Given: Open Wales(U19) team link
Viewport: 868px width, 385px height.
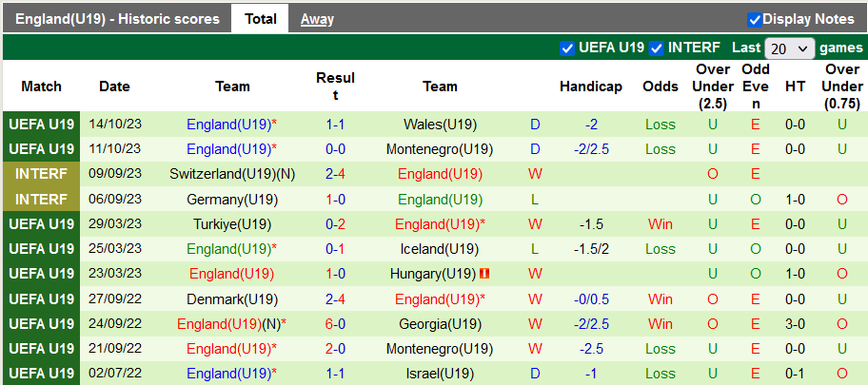Looking at the screenshot, I should [x=440, y=125].
